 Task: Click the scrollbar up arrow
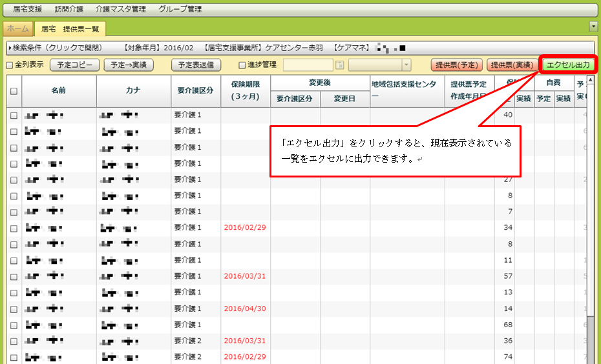coord(591,79)
